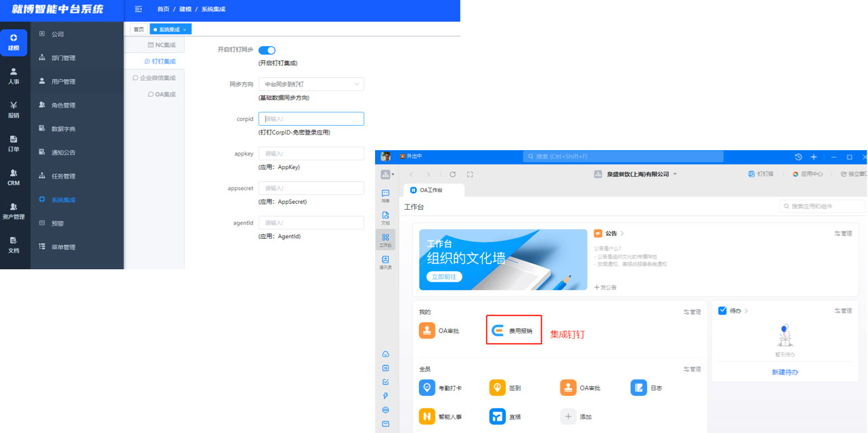The width and height of the screenshot is (868, 433).
Task: Open 通讯录 contacts in DingTalk sidebar
Action: (385, 262)
